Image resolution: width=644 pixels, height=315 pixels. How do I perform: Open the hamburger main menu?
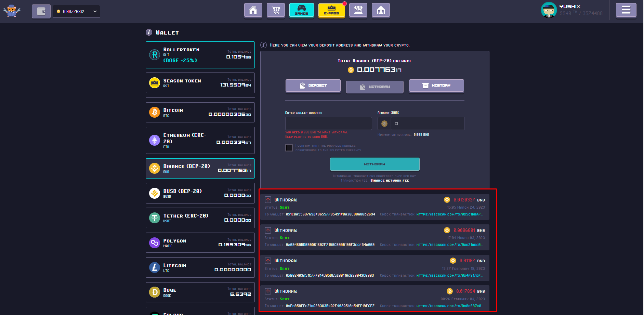[x=626, y=10]
